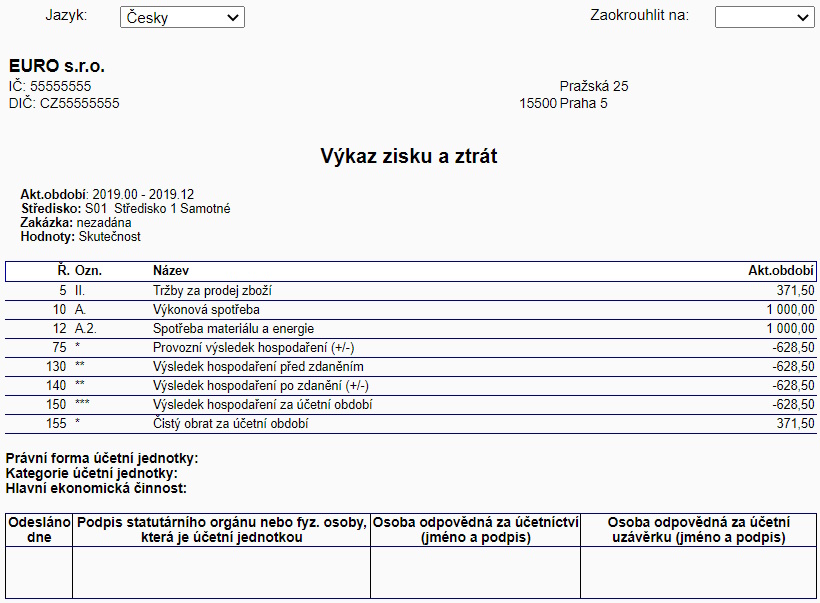The height and width of the screenshot is (603, 820).
Task: Click the Název column header
Action: (169, 270)
